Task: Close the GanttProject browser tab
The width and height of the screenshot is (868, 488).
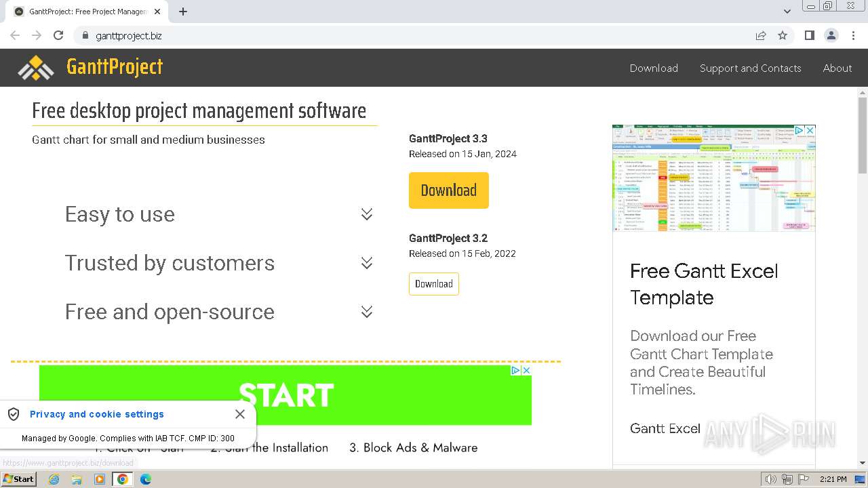Action: [157, 12]
